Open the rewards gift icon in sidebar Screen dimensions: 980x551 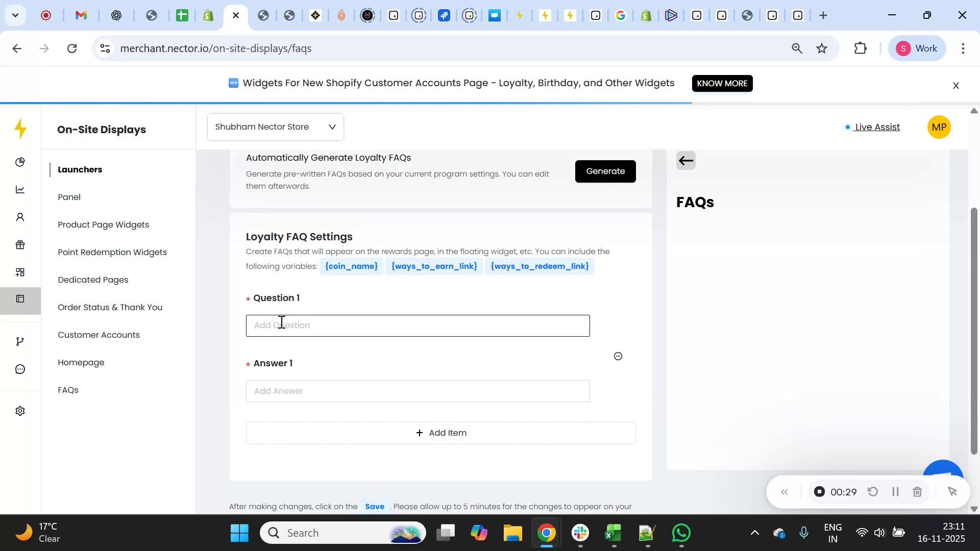coord(20,244)
